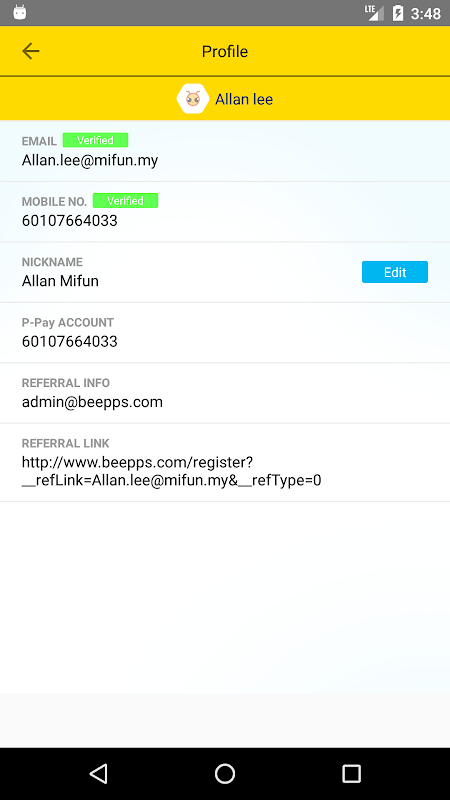
Task: Click the Edit nickname button
Action: pos(395,272)
